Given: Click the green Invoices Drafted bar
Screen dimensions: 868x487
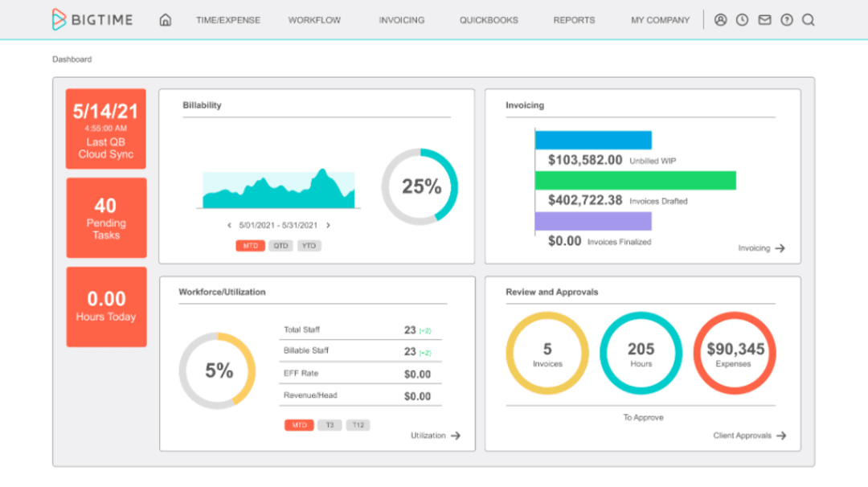Looking at the screenshot, I should coord(635,181).
